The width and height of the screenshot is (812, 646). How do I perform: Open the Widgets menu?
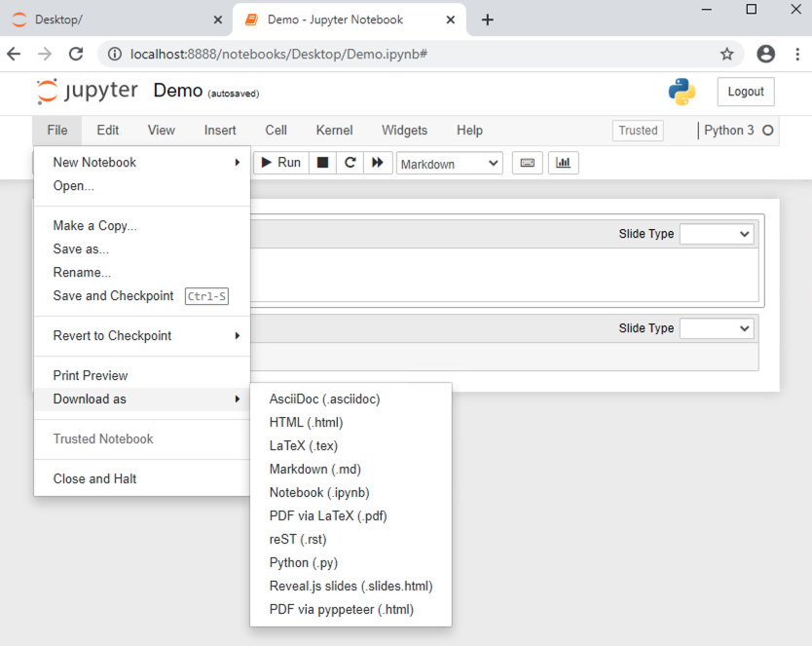[x=404, y=131]
